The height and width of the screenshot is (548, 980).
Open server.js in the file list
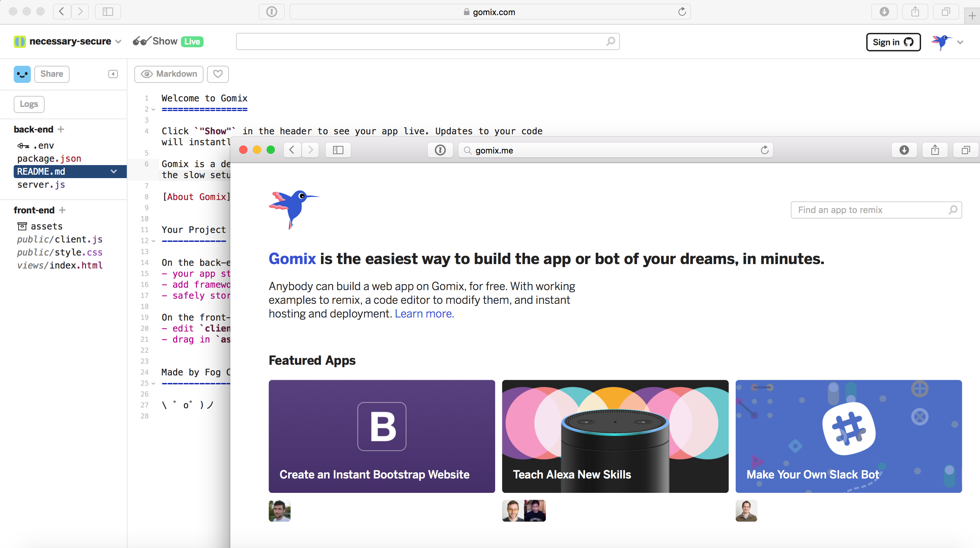pos(41,185)
